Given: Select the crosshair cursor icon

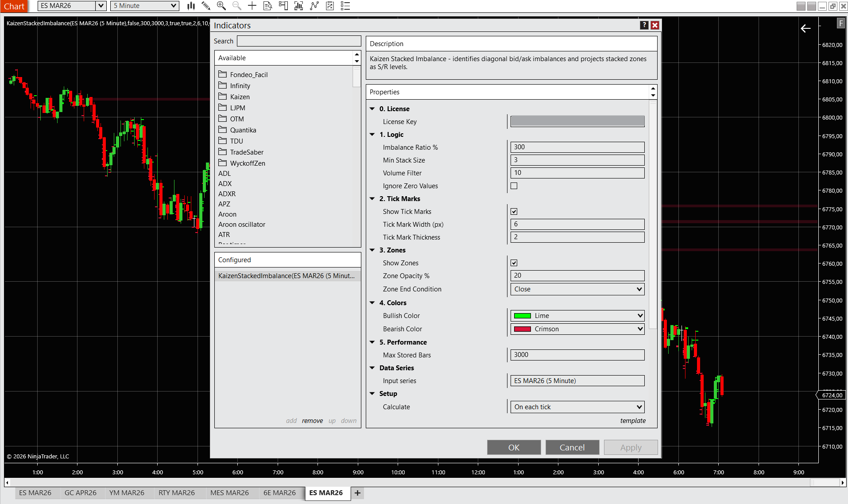Looking at the screenshot, I should coord(252,6).
